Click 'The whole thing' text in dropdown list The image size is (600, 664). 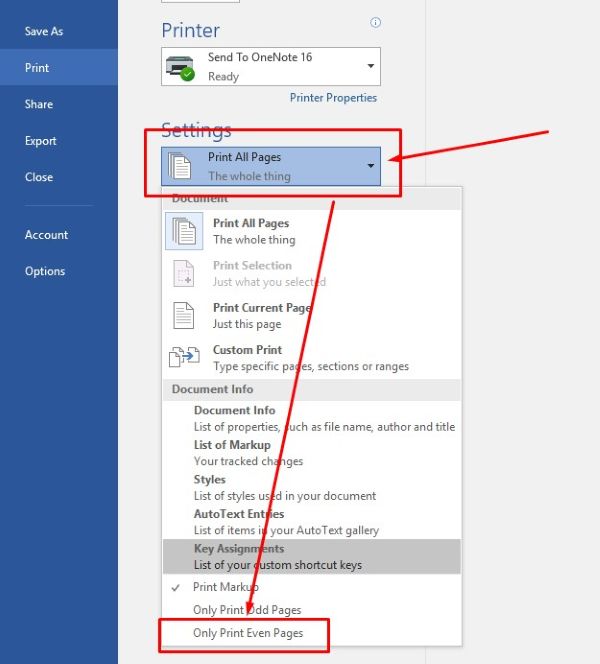point(254,240)
